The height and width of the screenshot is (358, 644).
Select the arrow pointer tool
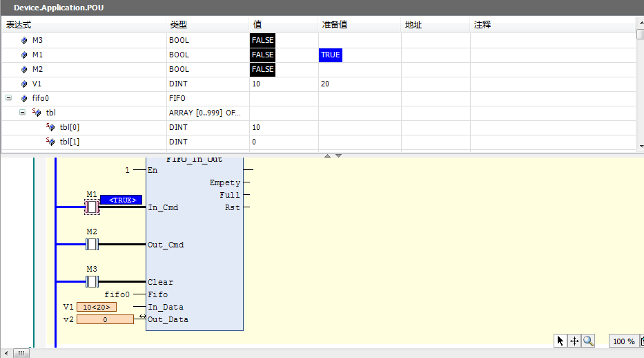(x=560, y=341)
